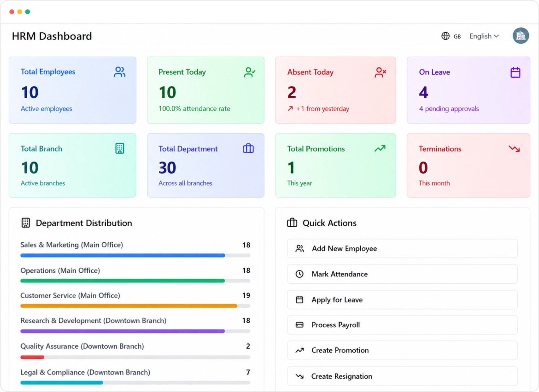The image size is (539, 392).
Task: Click the globe language icon in header
Action: 445,36
